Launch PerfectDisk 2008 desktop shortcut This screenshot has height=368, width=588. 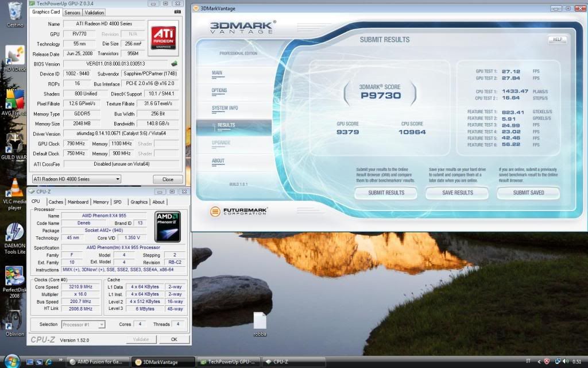click(14, 282)
